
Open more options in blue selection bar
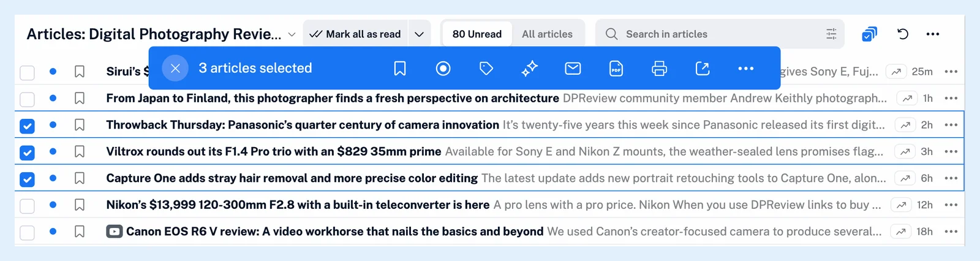click(x=746, y=68)
